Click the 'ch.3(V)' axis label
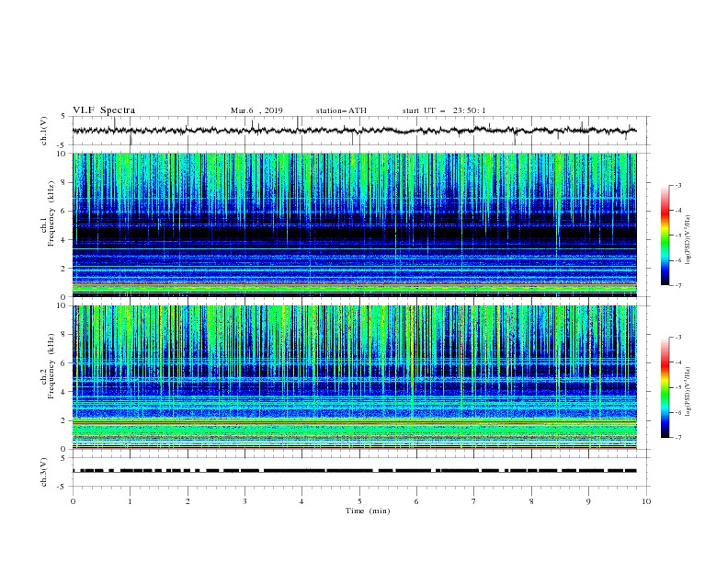The image size is (728, 563). pyautogui.click(x=44, y=472)
